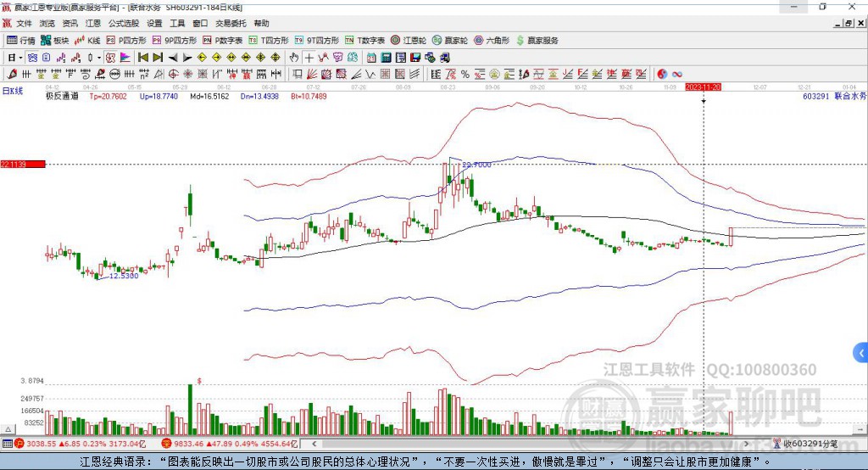Open the 交易委托 menu
Viewport: 868px width, 470px height.
(x=231, y=23)
